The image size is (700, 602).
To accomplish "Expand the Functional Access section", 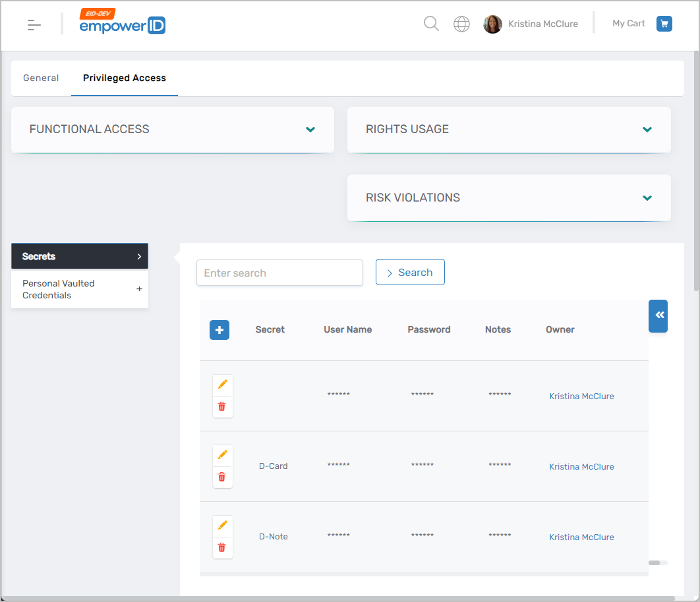I will (x=310, y=130).
